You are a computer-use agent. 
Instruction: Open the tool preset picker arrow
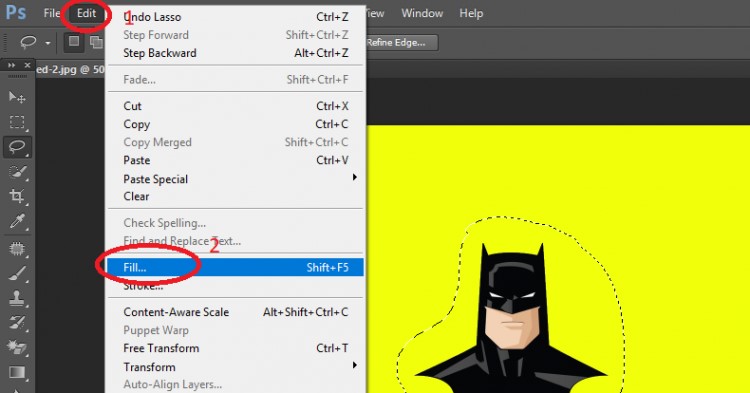pos(48,43)
